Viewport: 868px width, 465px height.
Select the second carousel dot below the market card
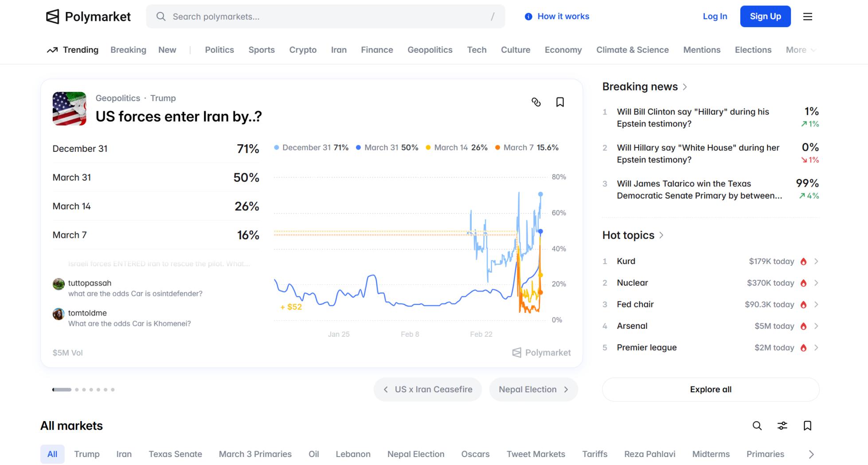click(77, 390)
